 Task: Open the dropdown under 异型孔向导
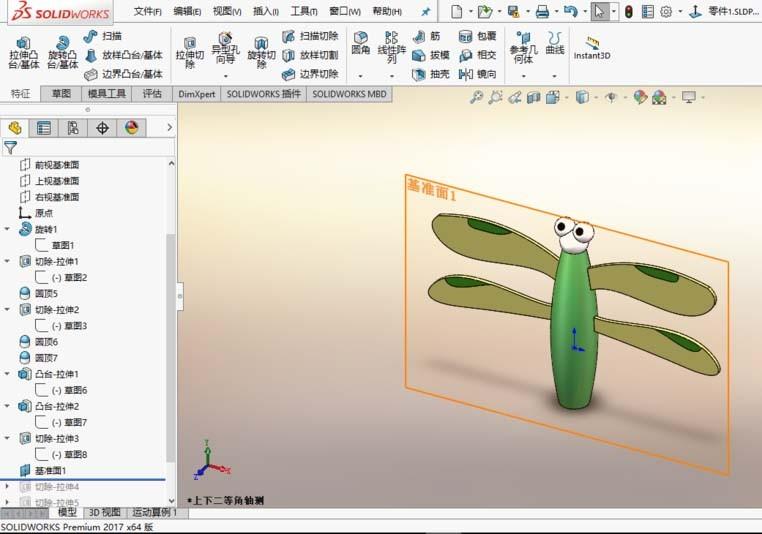point(225,76)
